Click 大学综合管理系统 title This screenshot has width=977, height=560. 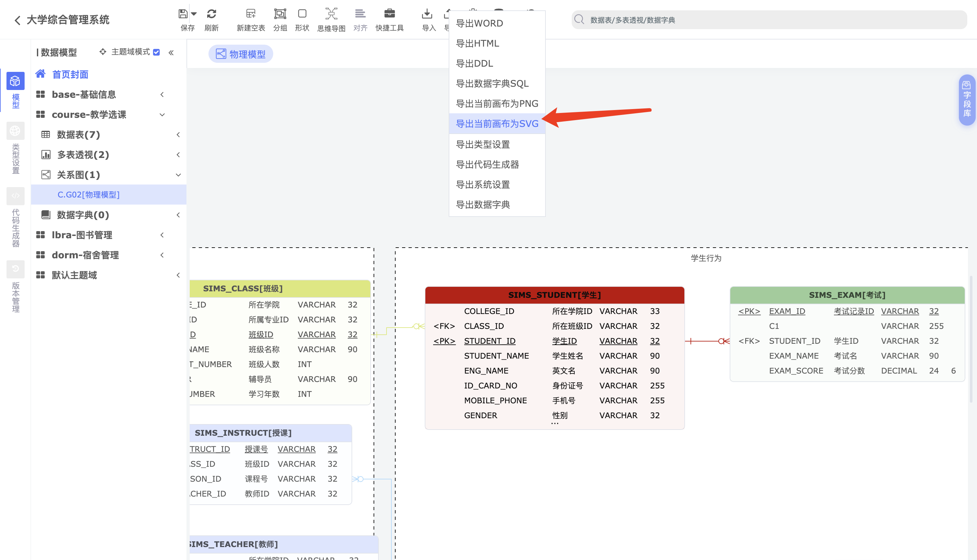tap(68, 20)
